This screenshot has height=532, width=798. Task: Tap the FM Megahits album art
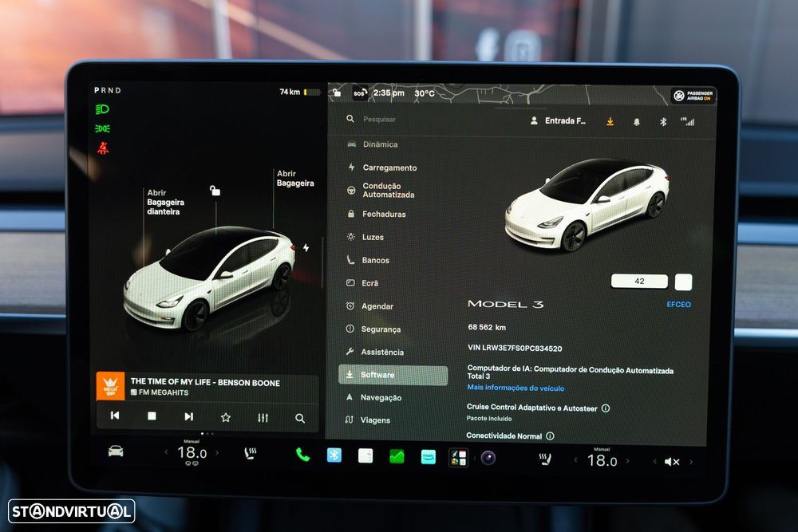coord(110,386)
